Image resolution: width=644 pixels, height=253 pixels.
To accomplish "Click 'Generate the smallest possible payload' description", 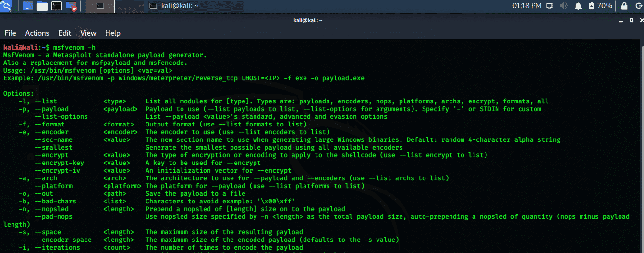I will (274, 148).
